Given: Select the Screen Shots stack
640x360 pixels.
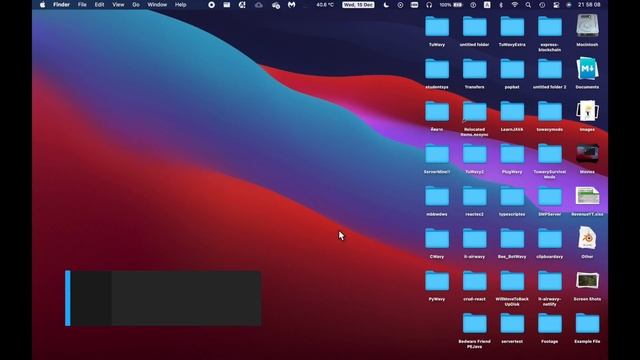Looking at the screenshot, I should [x=587, y=281].
